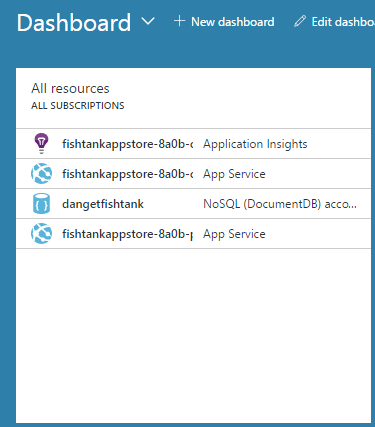Viewport: 375px width, 427px height.
Task: Click App Service type label in bottom row
Action: pos(234,234)
